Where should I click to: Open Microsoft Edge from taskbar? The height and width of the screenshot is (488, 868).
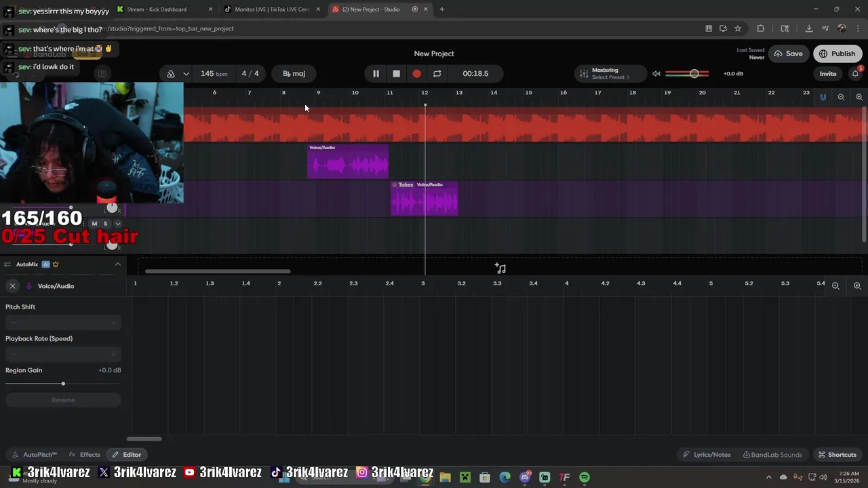(505, 477)
